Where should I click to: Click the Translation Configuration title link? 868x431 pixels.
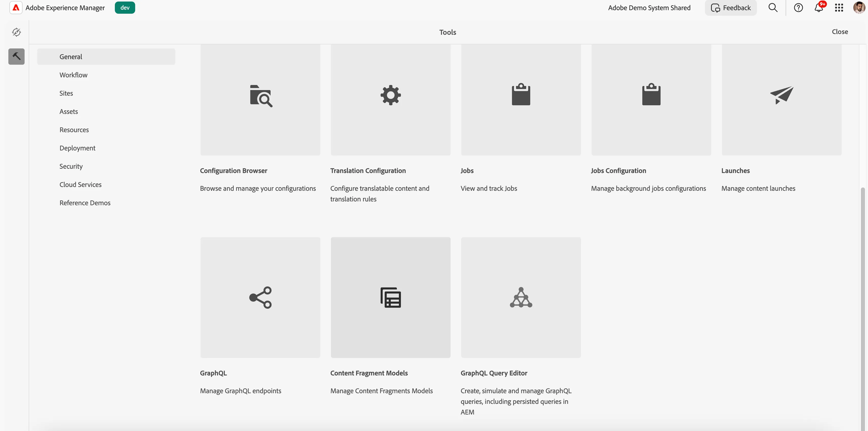point(368,170)
